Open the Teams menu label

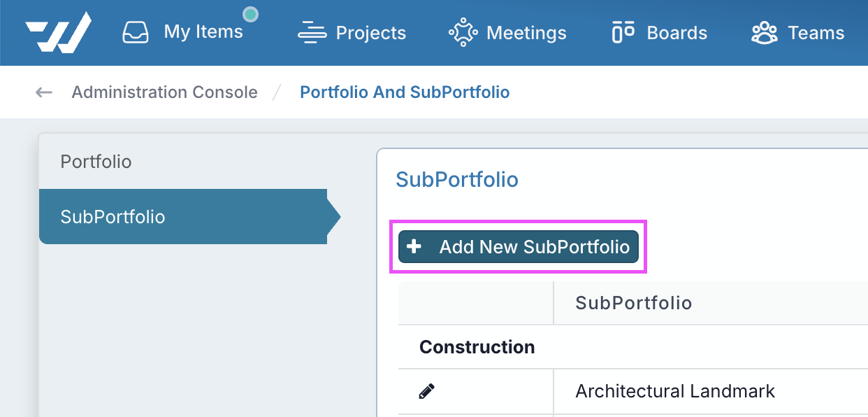(816, 33)
